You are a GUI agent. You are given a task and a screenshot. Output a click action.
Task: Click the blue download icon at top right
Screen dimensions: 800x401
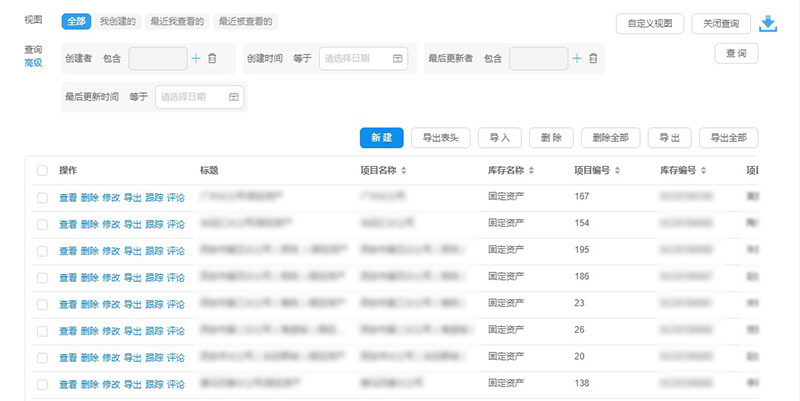point(769,23)
